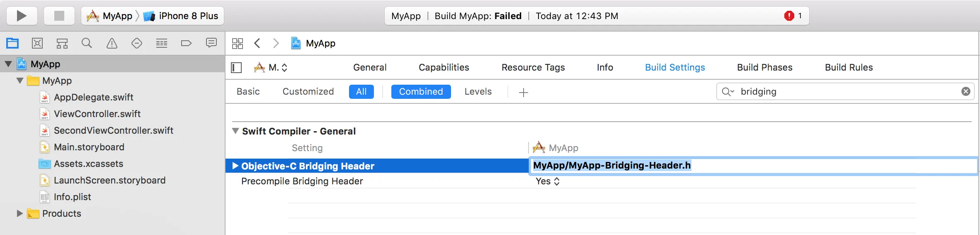
Task: Click the red build error indicator
Action: (x=789, y=16)
